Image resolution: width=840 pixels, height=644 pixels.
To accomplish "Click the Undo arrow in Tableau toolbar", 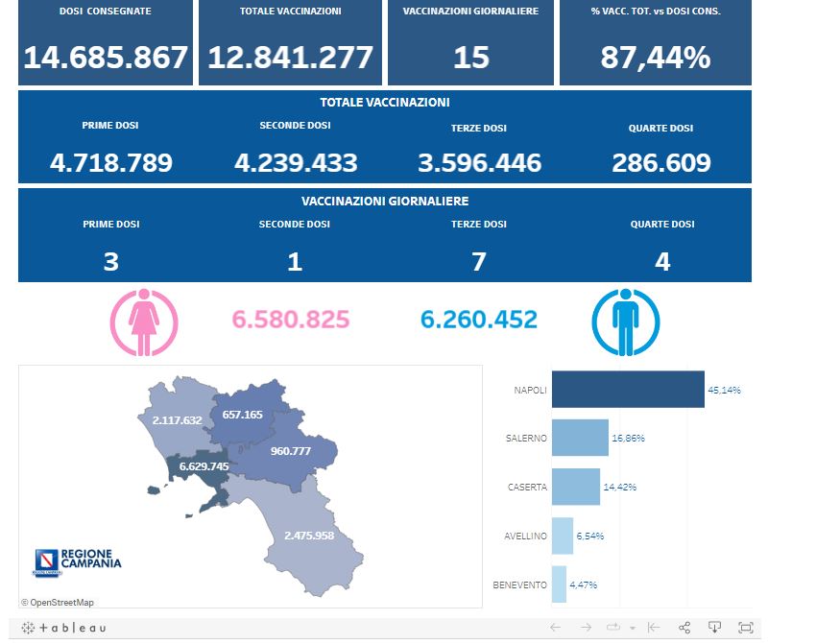I will (x=555, y=628).
